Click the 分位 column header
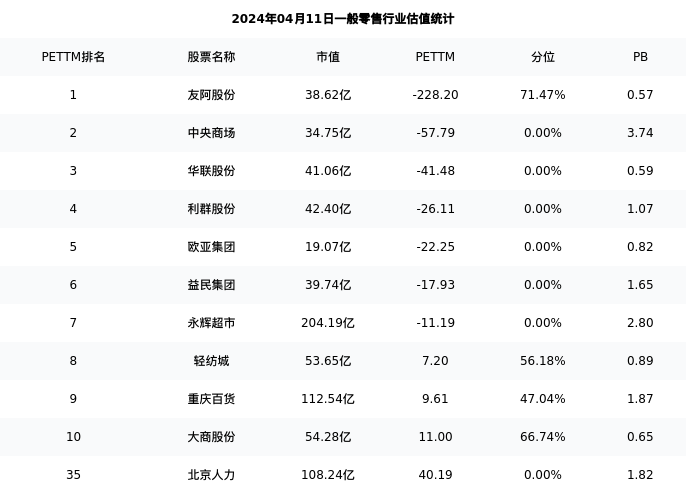686x484 pixels. pyautogui.click(x=543, y=57)
